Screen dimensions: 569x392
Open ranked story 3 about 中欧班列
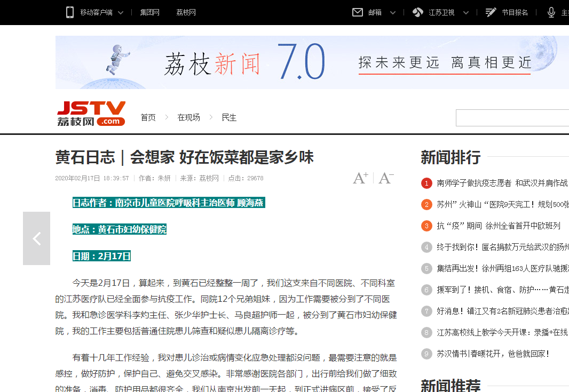[491, 226]
